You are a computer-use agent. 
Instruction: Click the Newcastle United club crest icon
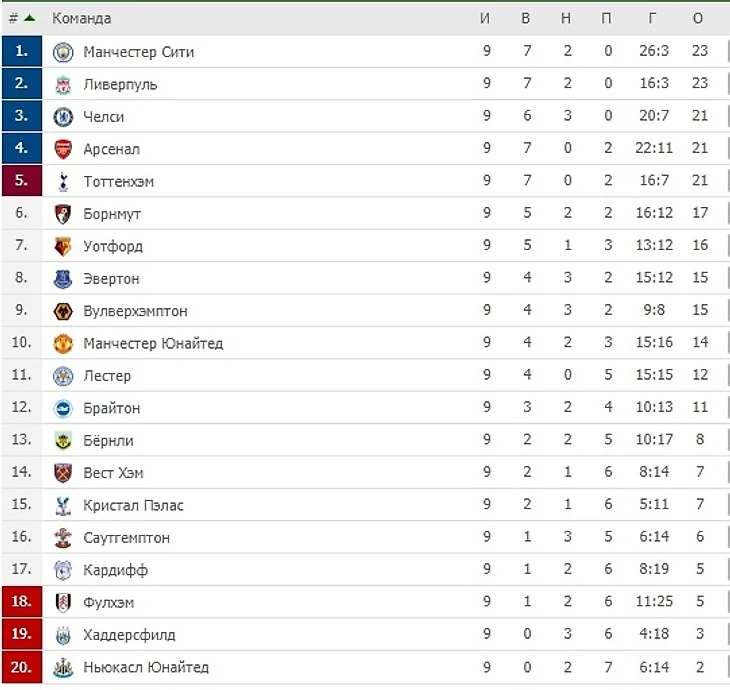(63, 667)
